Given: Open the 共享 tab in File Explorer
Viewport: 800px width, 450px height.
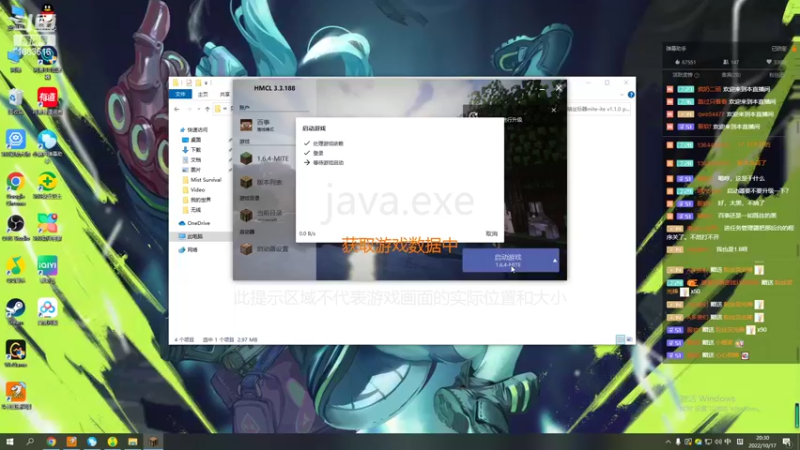Looking at the screenshot, I should coord(224,94).
